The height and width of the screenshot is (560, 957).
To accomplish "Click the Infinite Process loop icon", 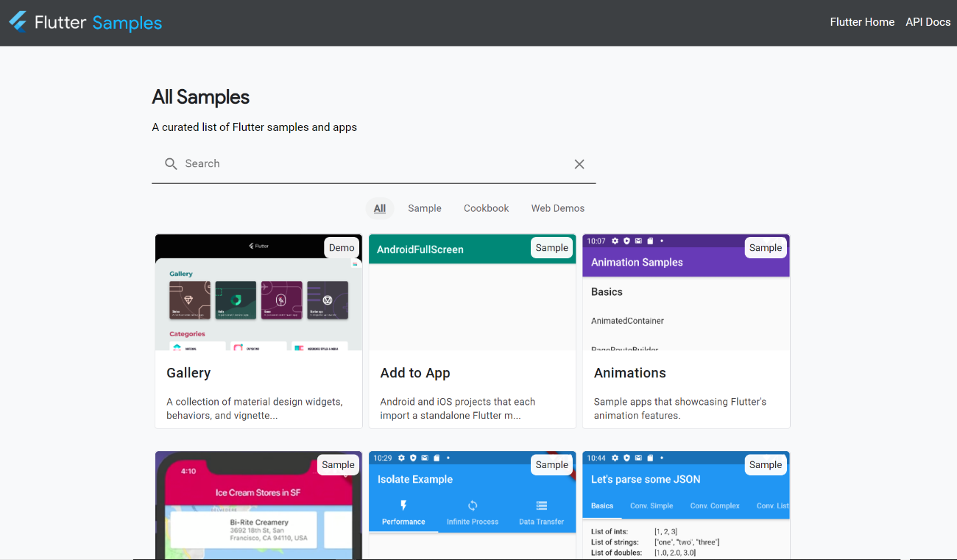I will (473, 506).
